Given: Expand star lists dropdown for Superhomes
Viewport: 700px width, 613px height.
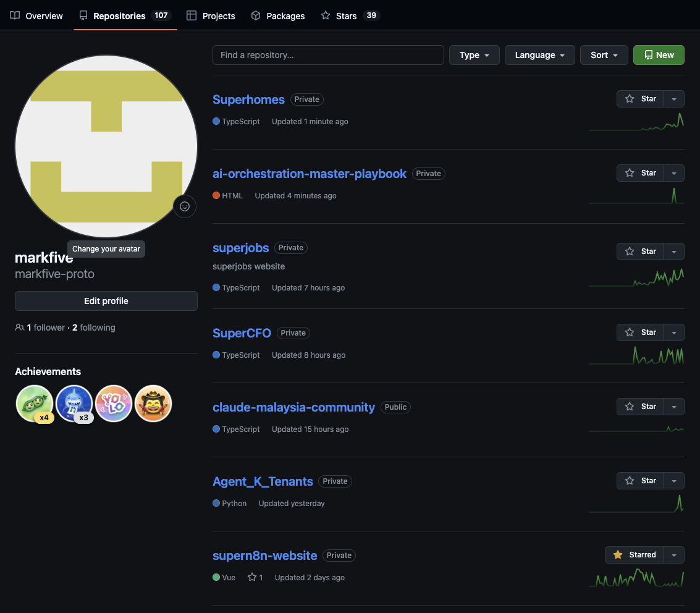Looking at the screenshot, I should point(674,99).
